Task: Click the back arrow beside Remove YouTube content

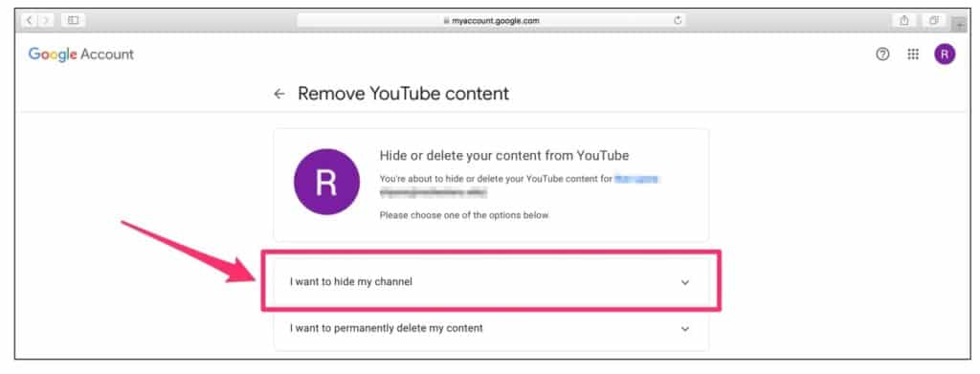Action: 279,94
